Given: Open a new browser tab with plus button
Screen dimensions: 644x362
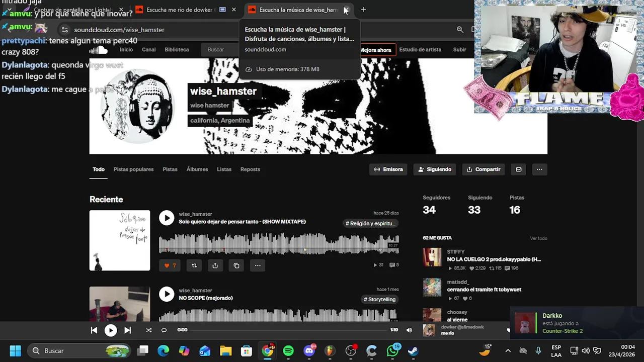Looking at the screenshot, I should pos(364,10).
